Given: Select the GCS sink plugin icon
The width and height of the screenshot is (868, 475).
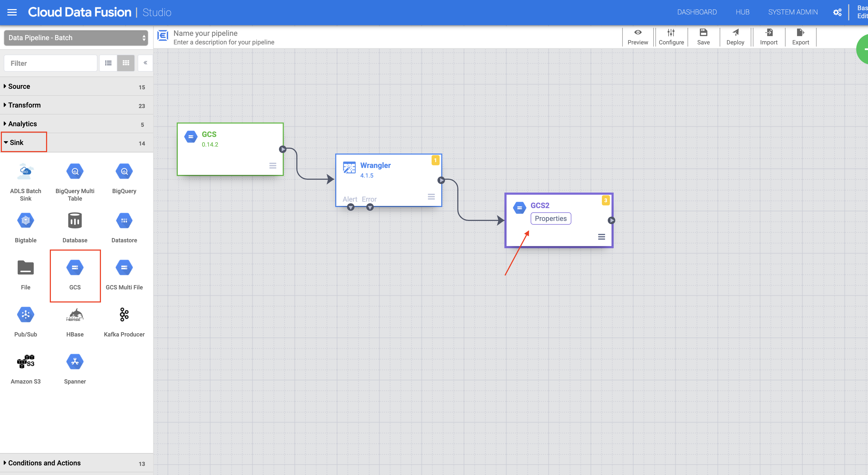Looking at the screenshot, I should [75, 267].
